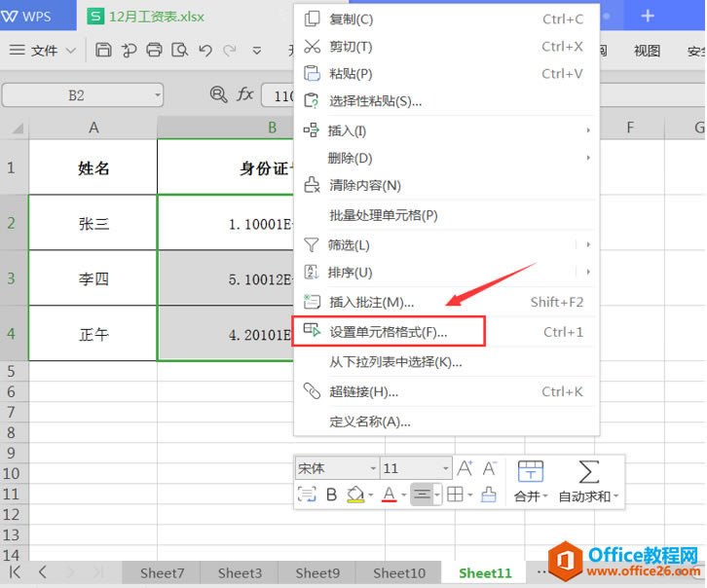Screen dimensions: 707x588
Task: Go to previous sheet navigation arrow
Action: coord(43,572)
